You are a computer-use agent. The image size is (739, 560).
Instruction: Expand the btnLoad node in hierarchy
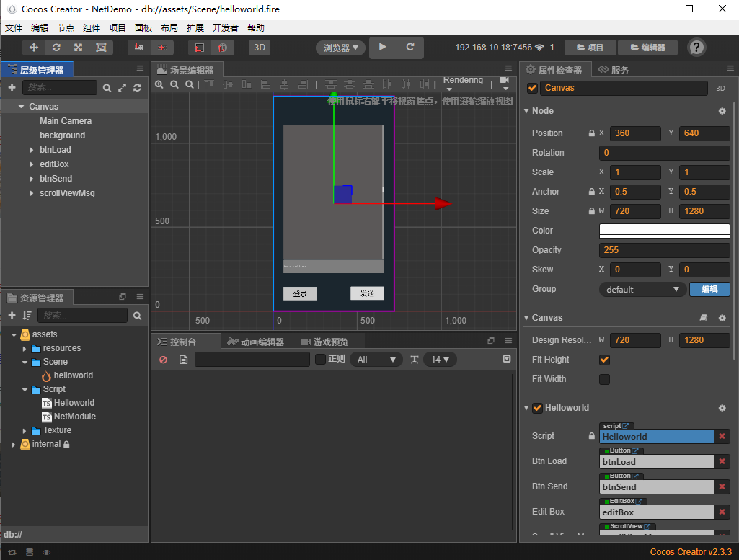click(x=30, y=149)
